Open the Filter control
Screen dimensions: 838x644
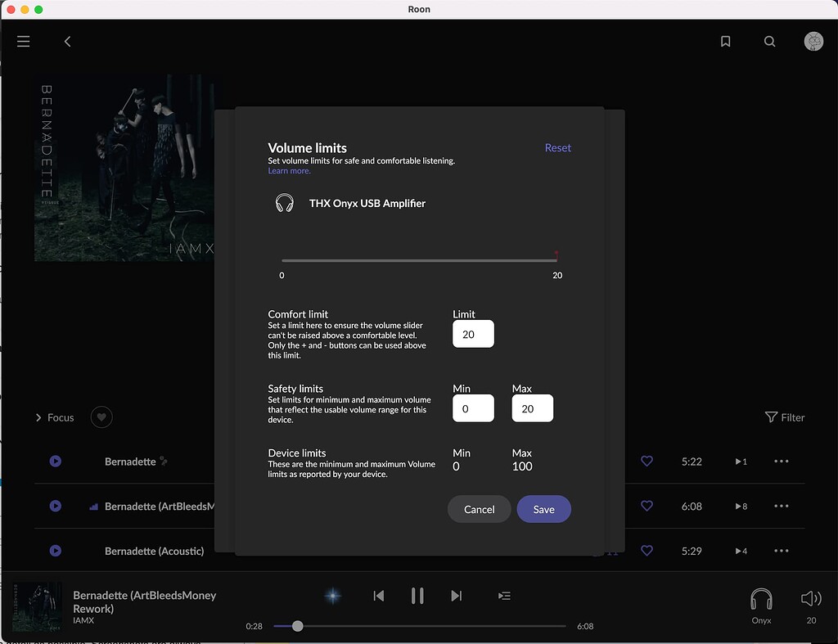pos(784,417)
